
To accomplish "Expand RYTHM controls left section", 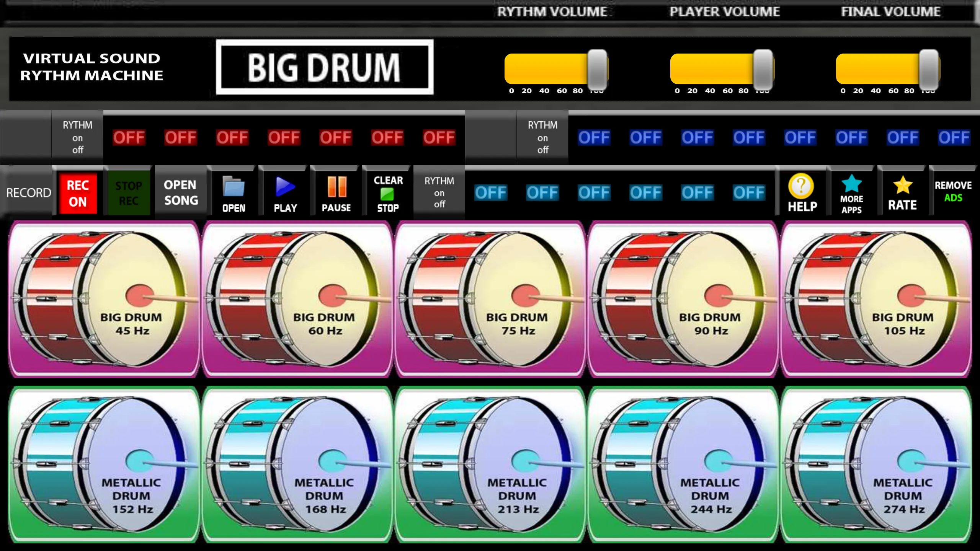I will (77, 137).
